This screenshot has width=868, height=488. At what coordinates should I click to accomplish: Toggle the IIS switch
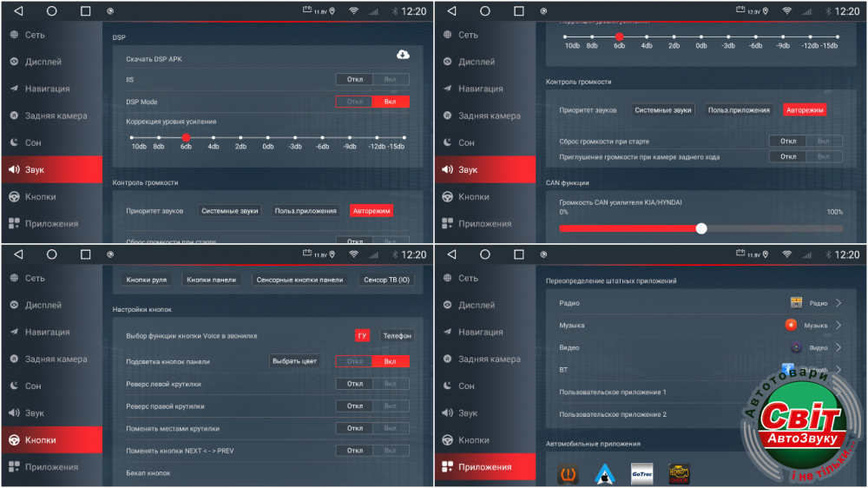372,79
